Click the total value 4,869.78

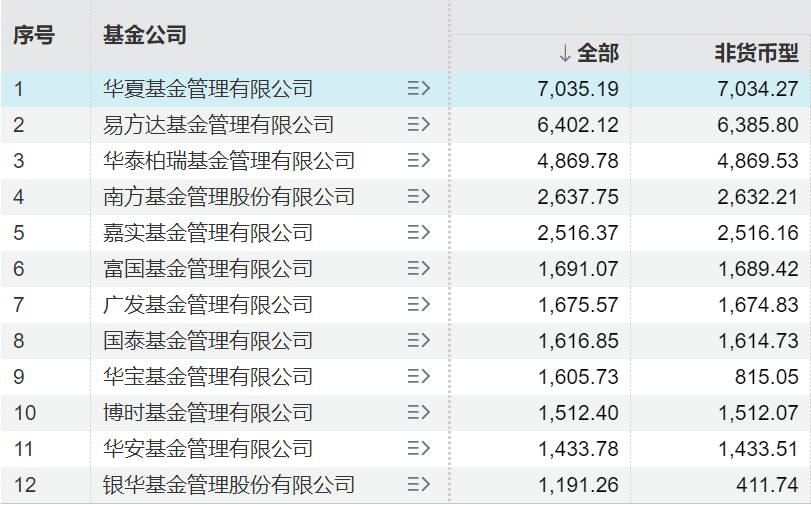click(x=578, y=161)
